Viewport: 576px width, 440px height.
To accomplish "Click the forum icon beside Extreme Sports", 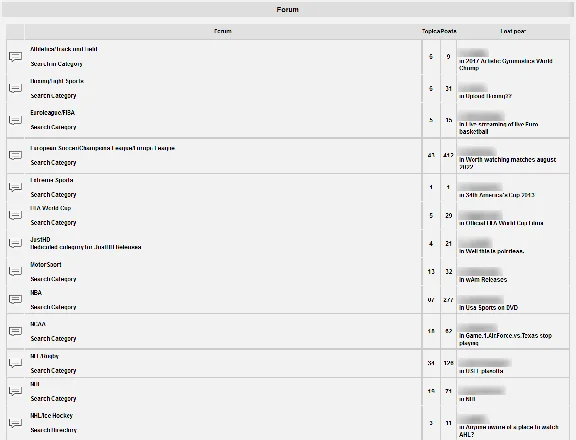I will point(15,187).
